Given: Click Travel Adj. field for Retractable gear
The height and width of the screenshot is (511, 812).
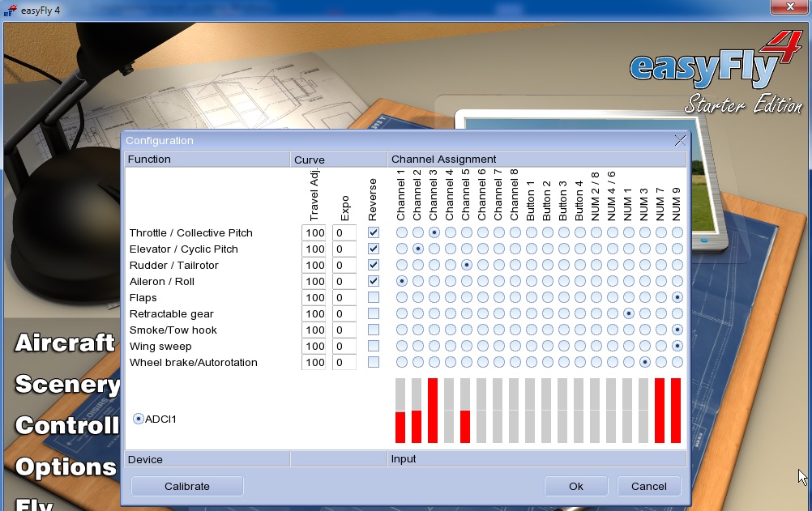Looking at the screenshot, I should tap(314, 313).
